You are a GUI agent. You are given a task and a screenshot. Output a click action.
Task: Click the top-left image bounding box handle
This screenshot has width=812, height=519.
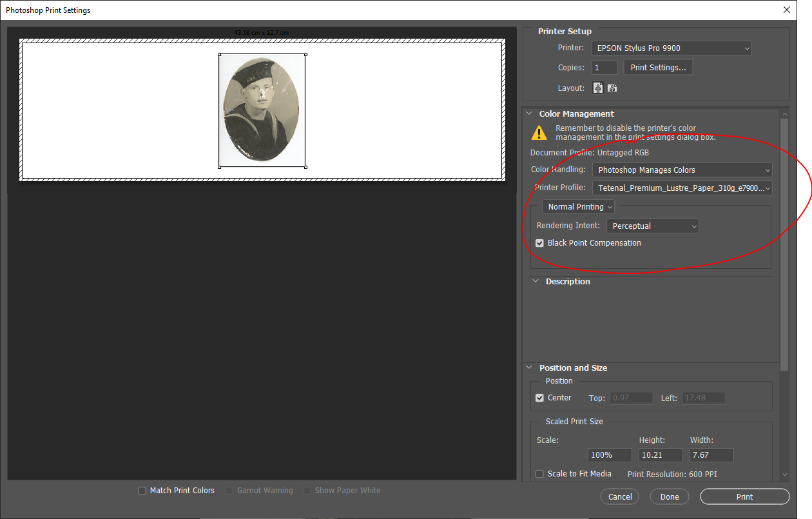219,55
